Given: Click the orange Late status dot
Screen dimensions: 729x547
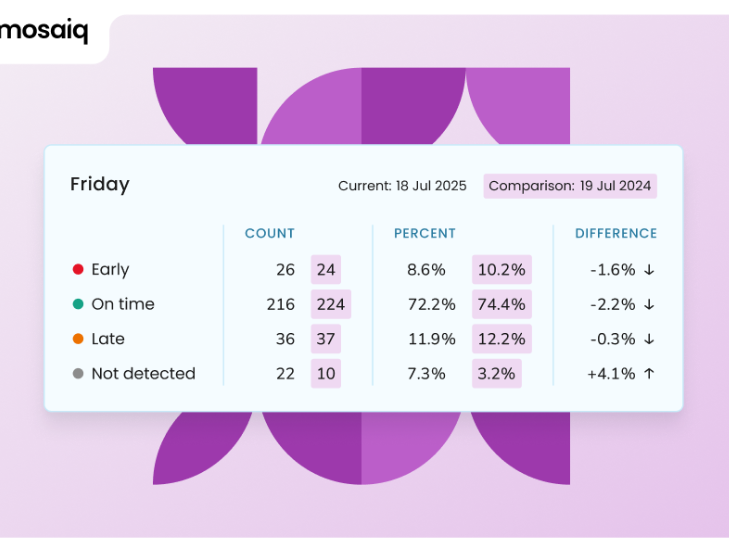Looking at the screenshot, I should pyautogui.click(x=77, y=339).
